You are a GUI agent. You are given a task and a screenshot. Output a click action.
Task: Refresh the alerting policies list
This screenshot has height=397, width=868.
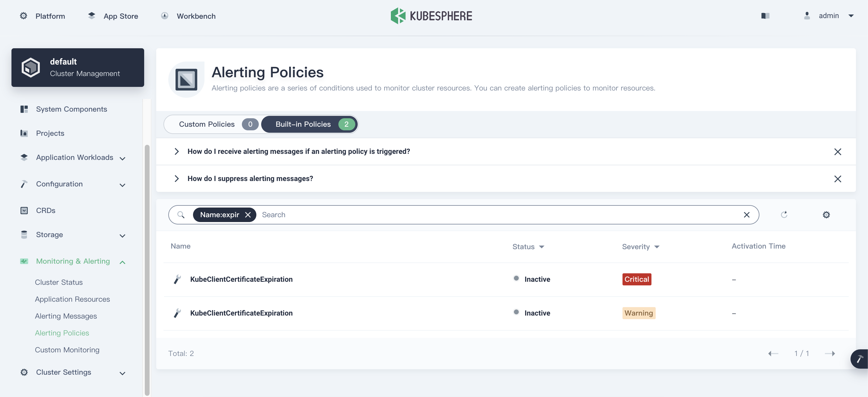coord(784,215)
